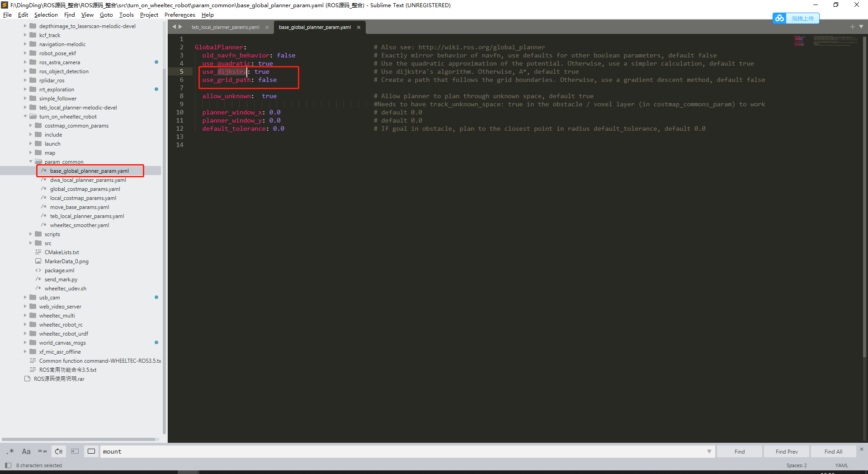Toggle regular expression search mode
Screen dimensions: 868x474
click(11, 451)
